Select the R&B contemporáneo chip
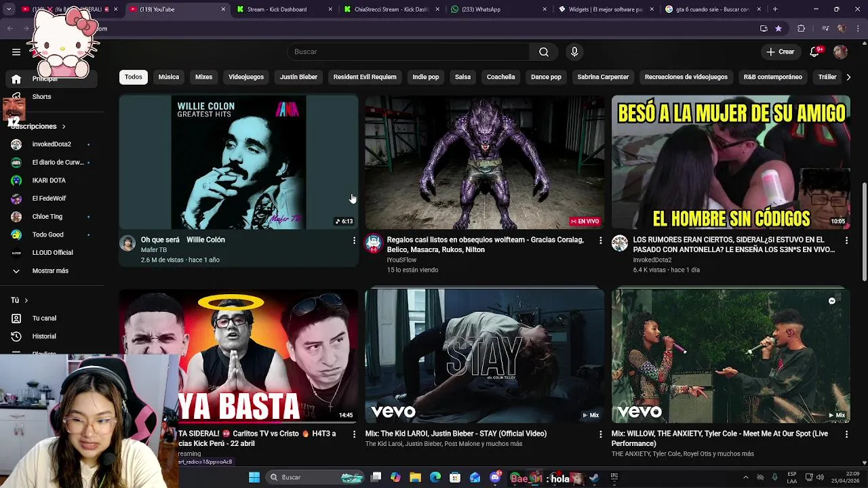 773,77
